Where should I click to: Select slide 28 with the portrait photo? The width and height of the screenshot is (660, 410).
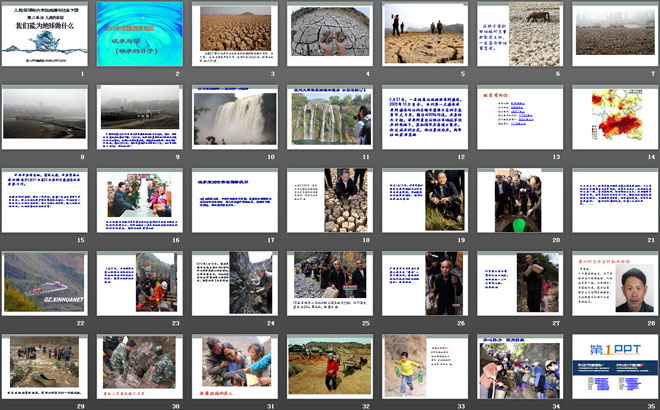coord(612,283)
